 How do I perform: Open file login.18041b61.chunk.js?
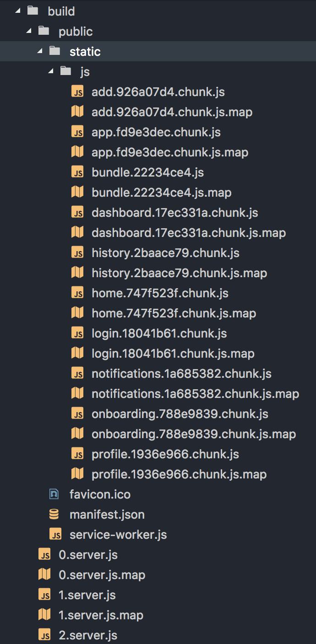coord(159,333)
